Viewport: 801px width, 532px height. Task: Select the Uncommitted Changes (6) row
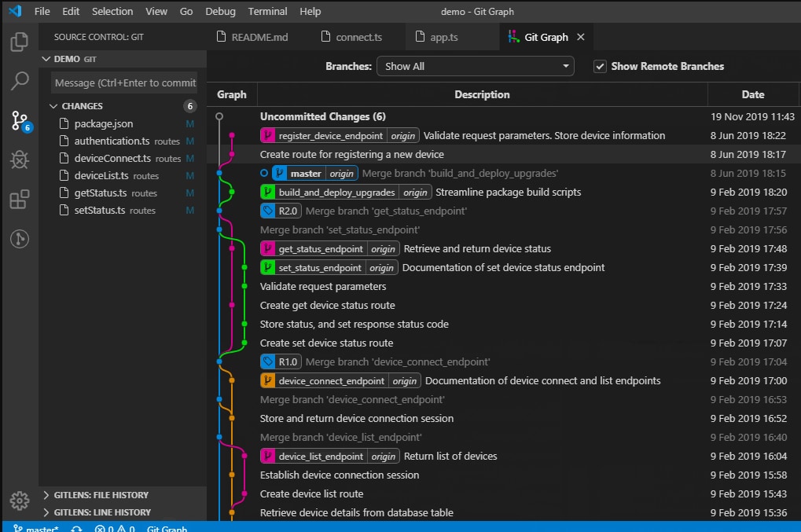503,116
